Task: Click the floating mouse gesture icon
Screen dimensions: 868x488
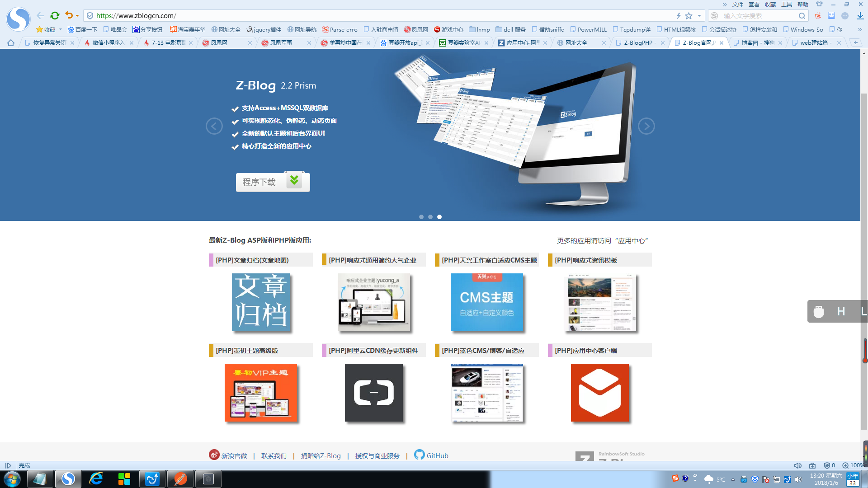Action: 818,311
